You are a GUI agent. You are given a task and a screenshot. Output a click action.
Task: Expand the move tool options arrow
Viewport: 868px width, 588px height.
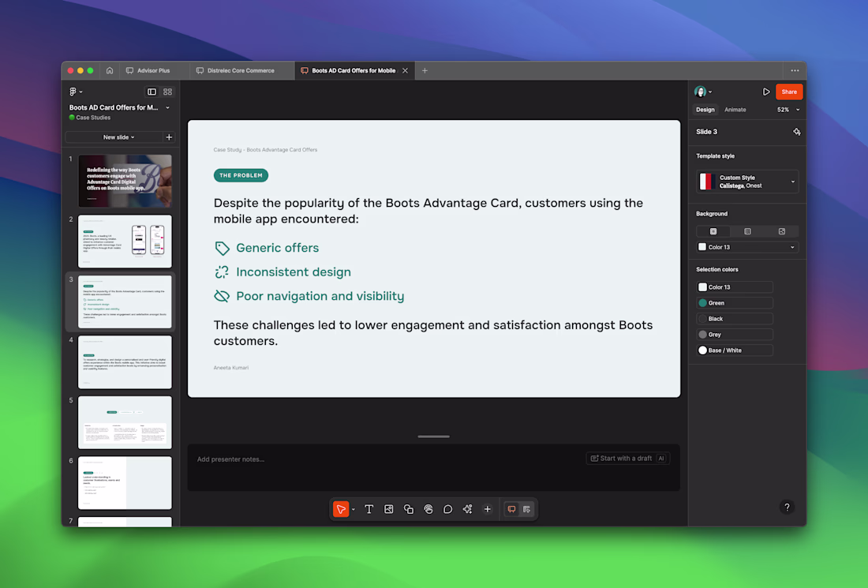coord(354,509)
